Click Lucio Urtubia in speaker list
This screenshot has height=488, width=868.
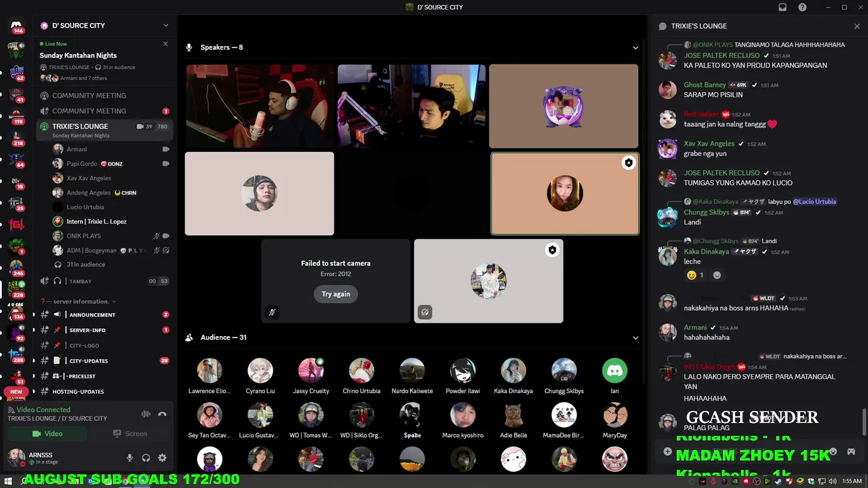click(x=85, y=207)
